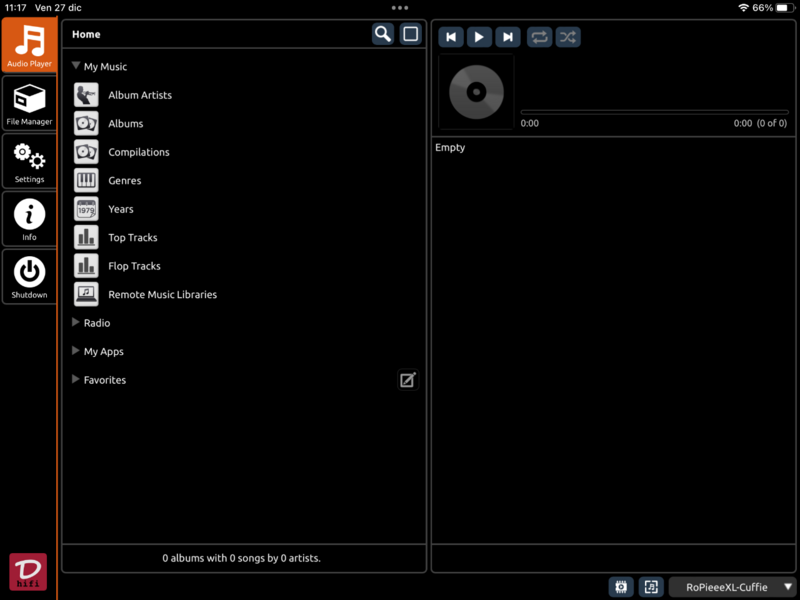Screen dimensions: 800x600
Task: Click the square view toggle button
Action: click(x=410, y=34)
